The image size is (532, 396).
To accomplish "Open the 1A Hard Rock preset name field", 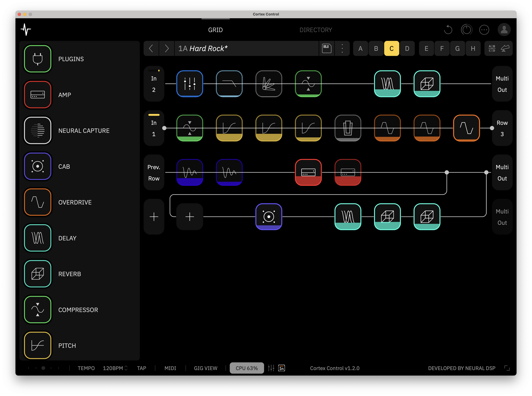I will point(247,49).
